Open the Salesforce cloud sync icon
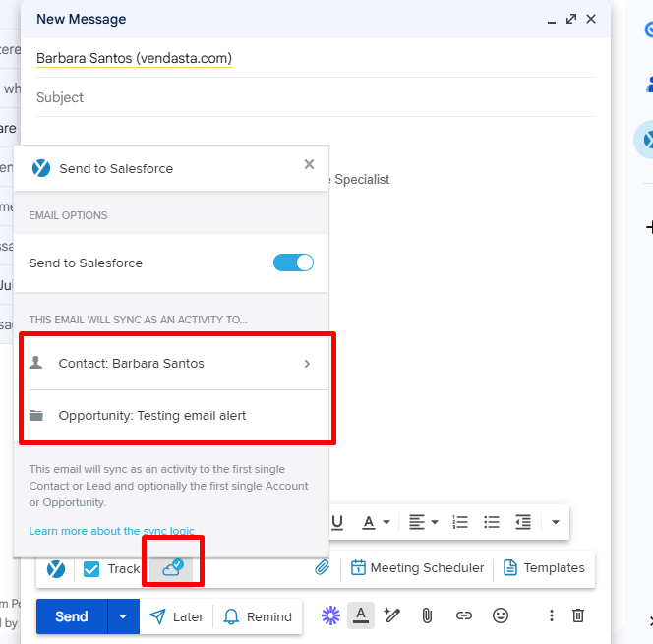 coord(172,567)
